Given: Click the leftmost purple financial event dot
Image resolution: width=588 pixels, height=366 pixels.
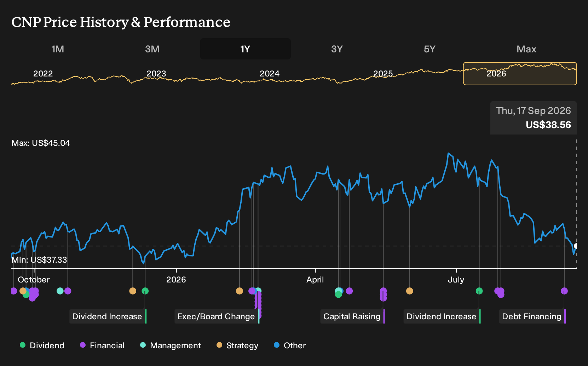Looking at the screenshot, I should coord(13,291).
